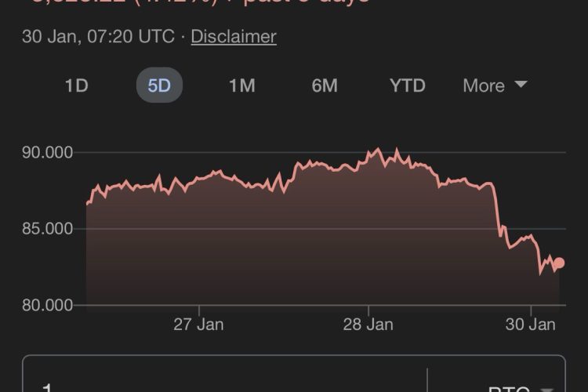This screenshot has width=588, height=392.
Task: Click the current price dot on chart
Action: tap(559, 263)
